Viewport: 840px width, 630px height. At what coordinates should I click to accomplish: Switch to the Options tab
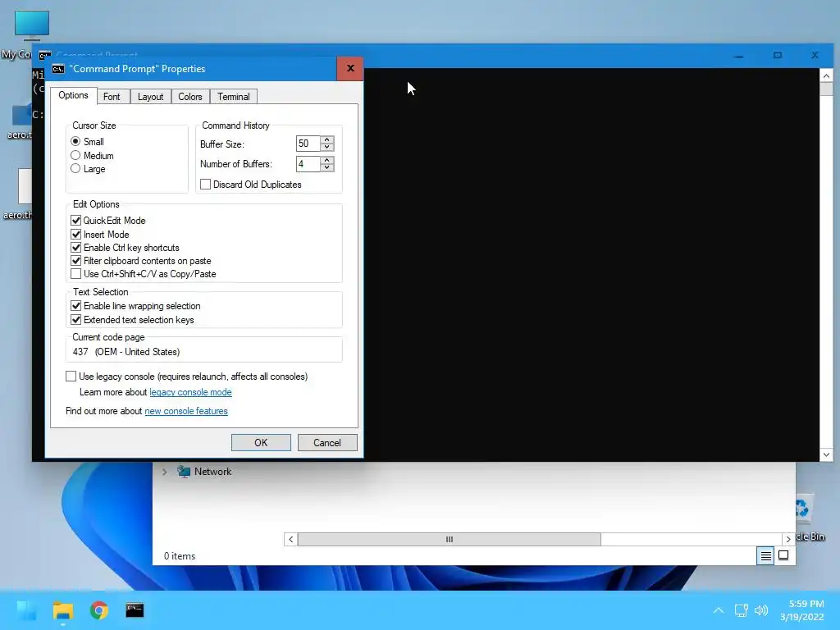point(73,95)
